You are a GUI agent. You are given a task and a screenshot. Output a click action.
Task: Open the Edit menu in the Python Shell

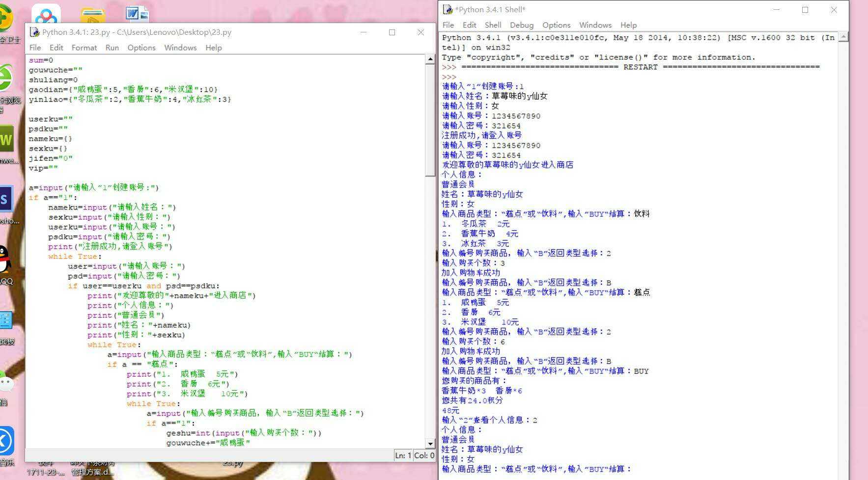click(469, 25)
